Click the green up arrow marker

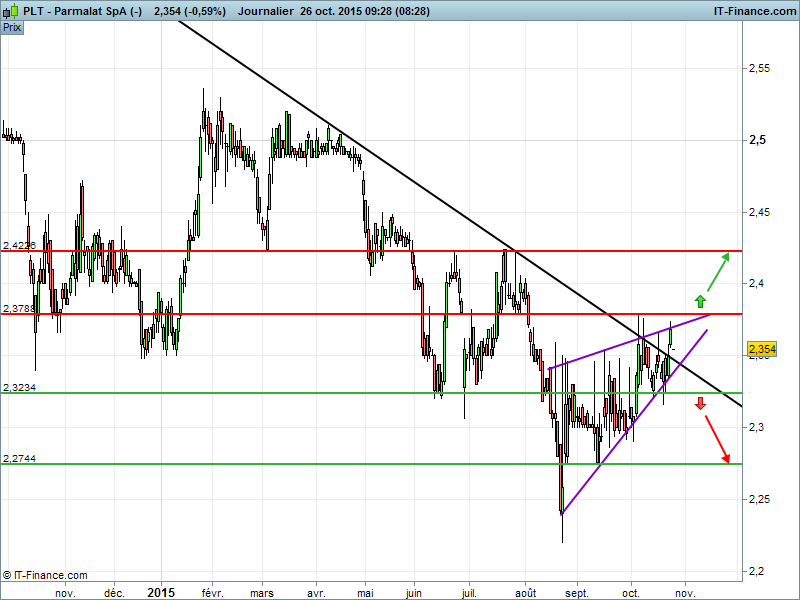pos(700,301)
